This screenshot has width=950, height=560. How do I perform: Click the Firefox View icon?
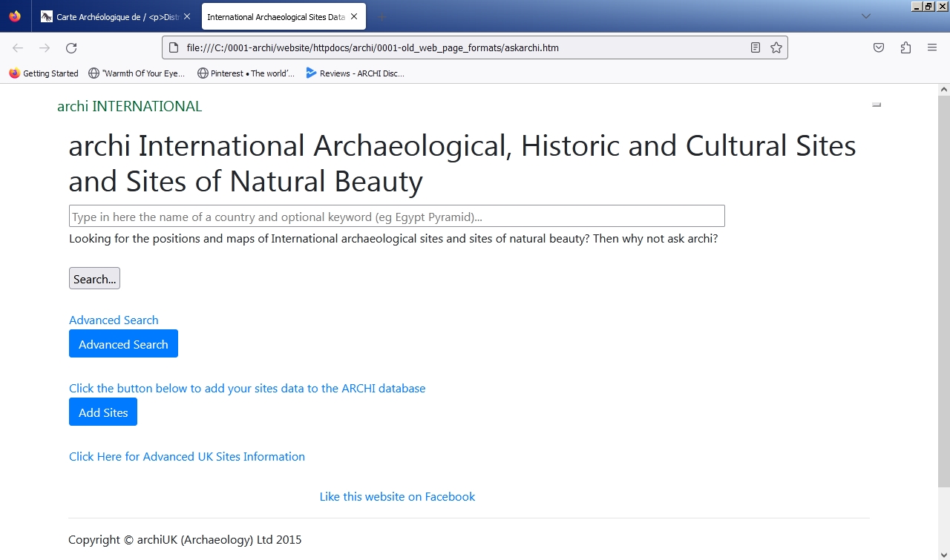[15, 16]
